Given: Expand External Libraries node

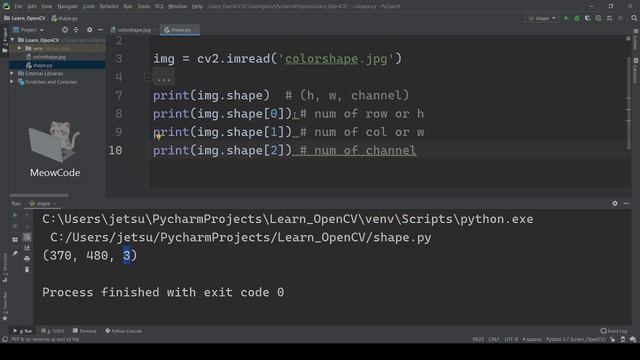Looking at the screenshot, I should (x=12, y=73).
